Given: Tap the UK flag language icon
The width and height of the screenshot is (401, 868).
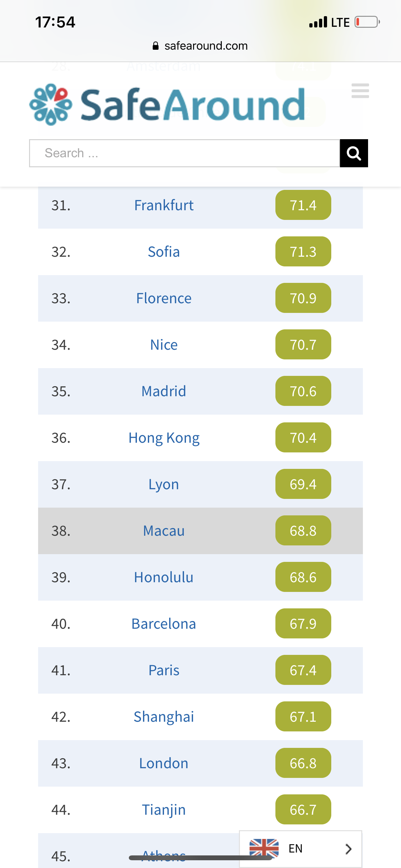Looking at the screenshot, I should [x=264, y=848].
